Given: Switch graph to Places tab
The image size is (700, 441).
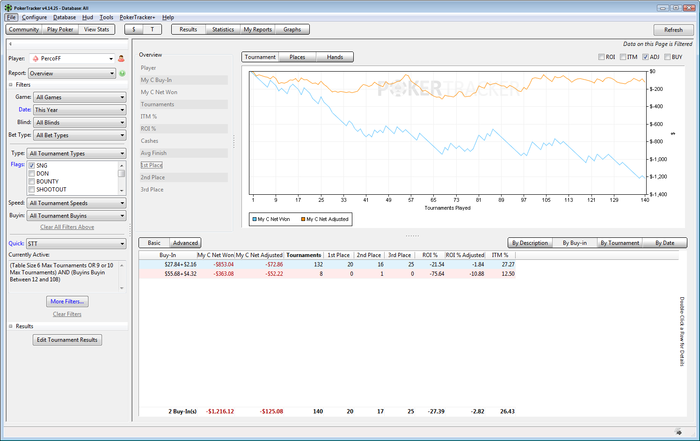Looking at the screenshot, I should (x=297, y=57).
